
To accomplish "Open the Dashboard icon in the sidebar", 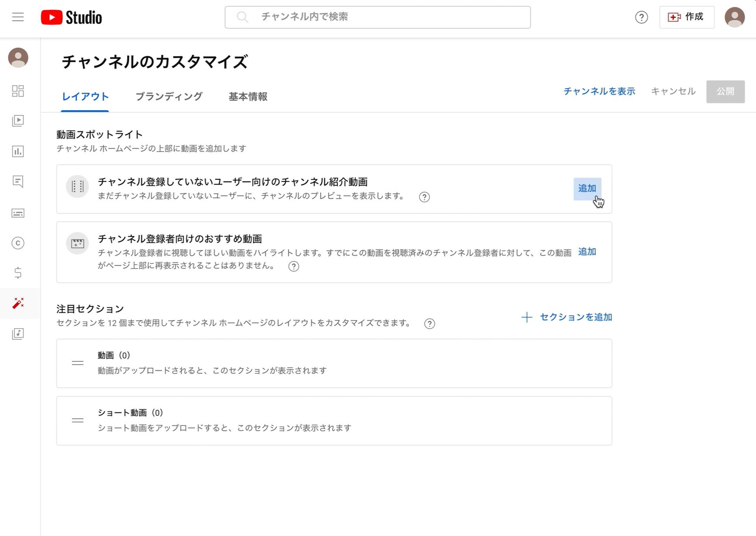I will coord(18,91).
